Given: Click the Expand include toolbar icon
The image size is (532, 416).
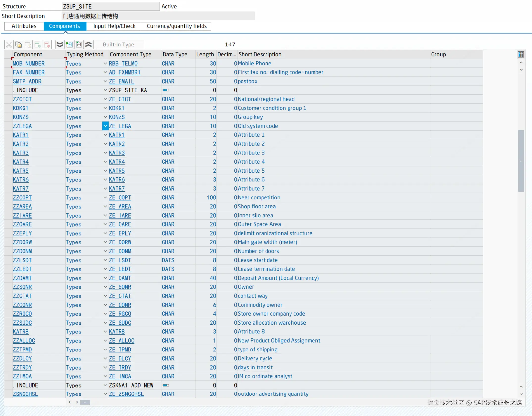Looking at the screenshot, I should (x=69, y=44).
